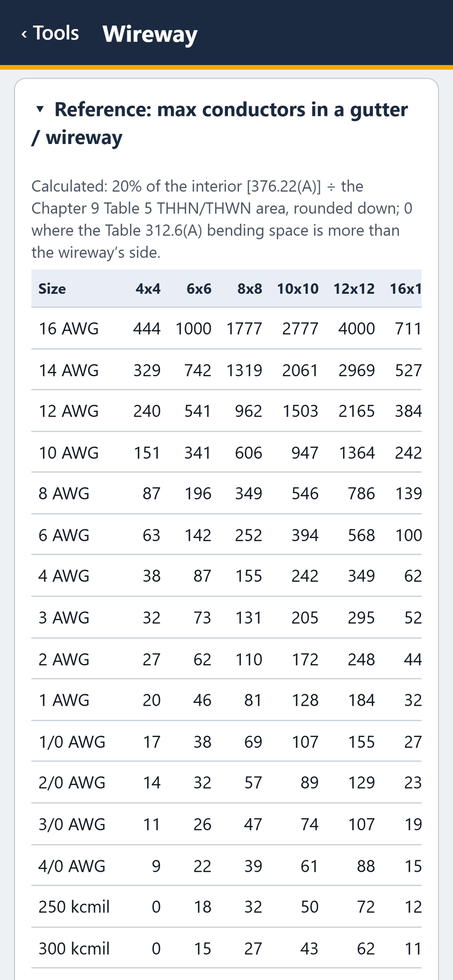Image resolution: width=453 pixels, height=980 pixels.
Task: Select the 6x6 column header
Action: [199, 288]
